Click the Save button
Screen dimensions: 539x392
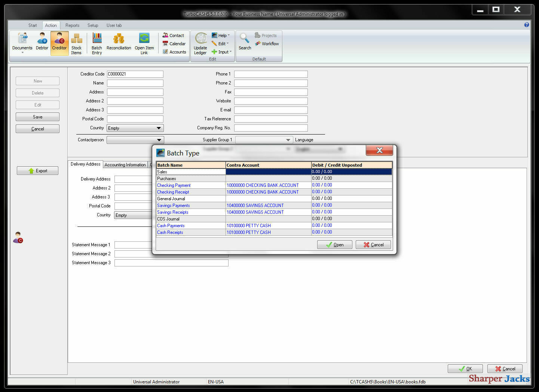(37, 117)
